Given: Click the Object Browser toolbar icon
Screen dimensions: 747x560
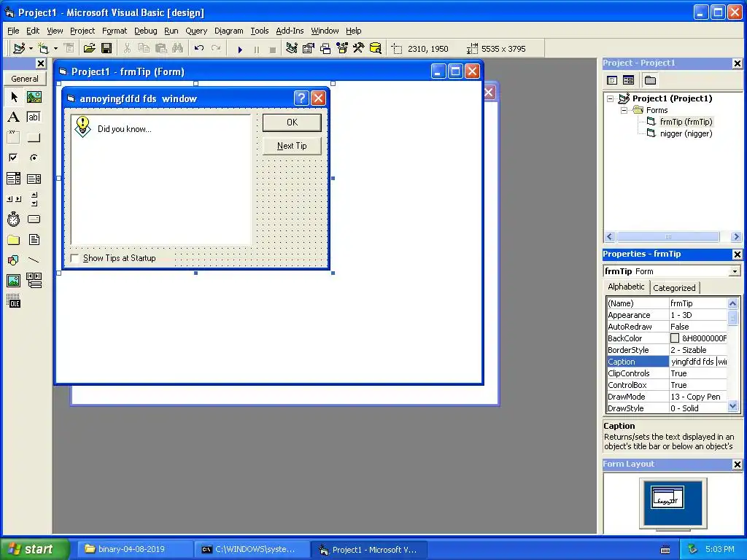Looking at the screenshot, I should click(342, 49).
